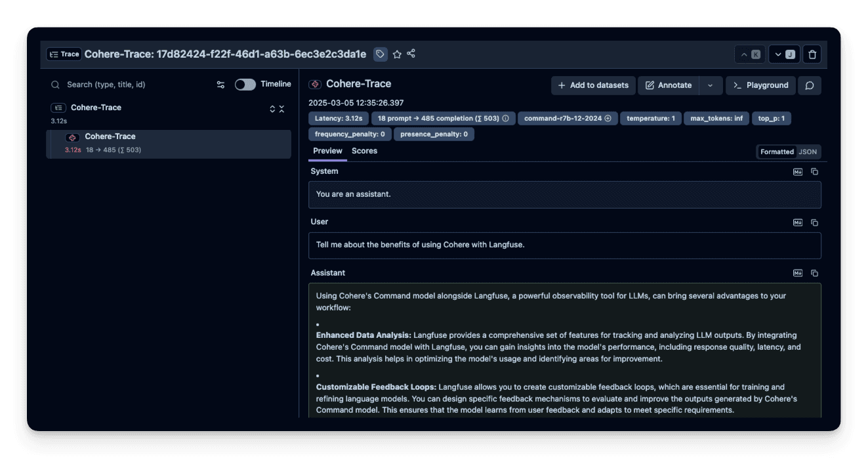Copy the System message content
Screen dimensions: 868x458
tap(814, 171)
